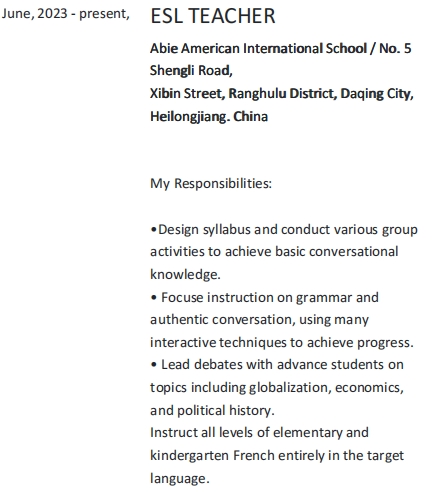
Task: Click the kindergarten French entirely line
Action: click(277, 456)
